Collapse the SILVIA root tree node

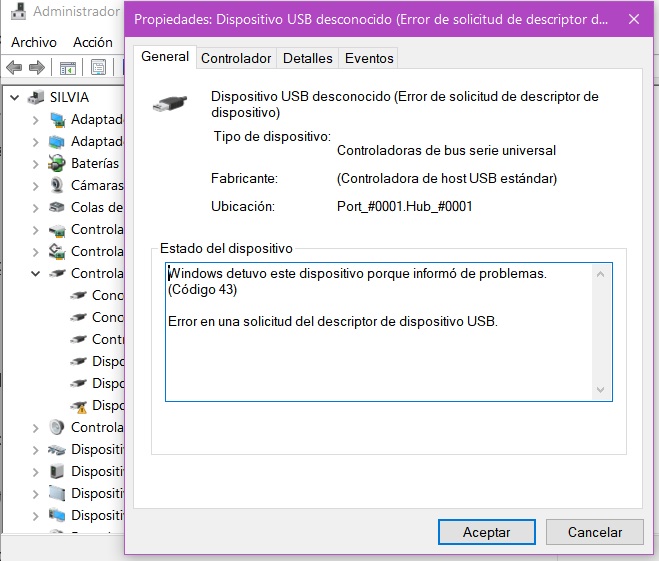[15, 98]
